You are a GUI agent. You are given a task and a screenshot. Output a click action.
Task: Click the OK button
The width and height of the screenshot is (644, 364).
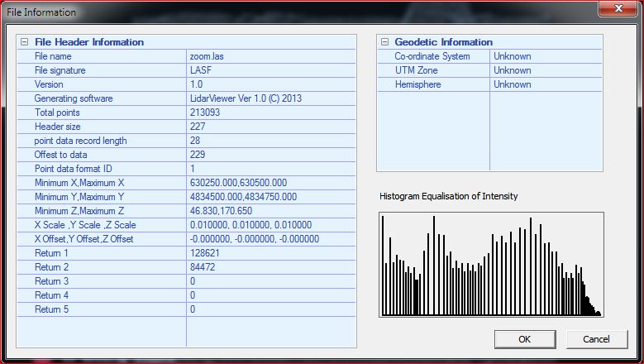525,339
